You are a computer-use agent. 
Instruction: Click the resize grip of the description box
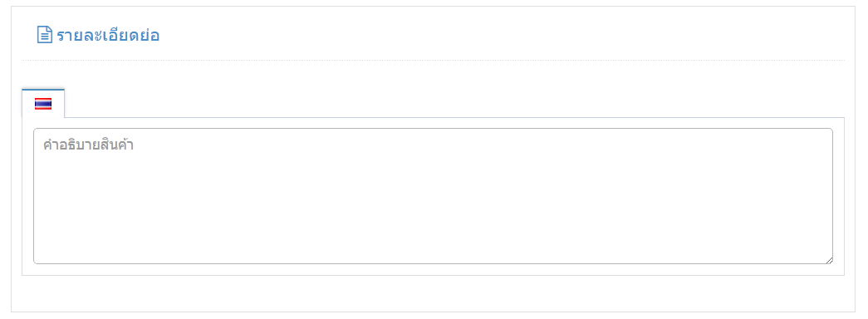(x=829, y=260)
